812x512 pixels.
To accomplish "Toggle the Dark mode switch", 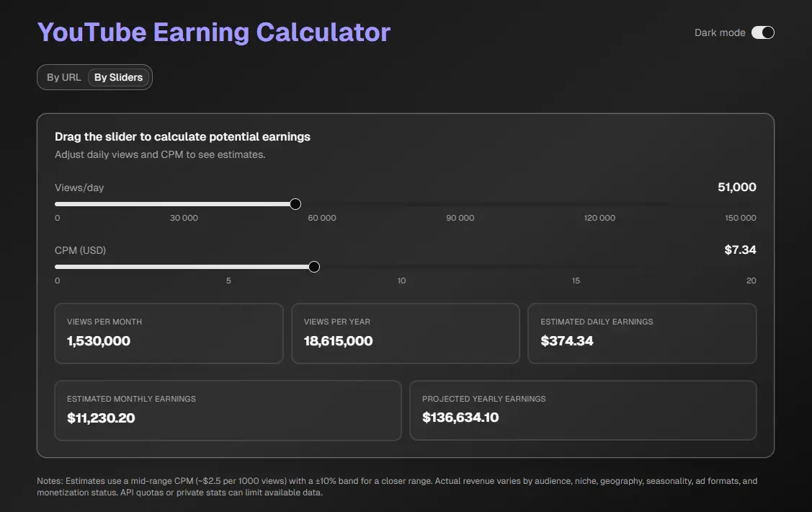I will (x=762, y=32).
